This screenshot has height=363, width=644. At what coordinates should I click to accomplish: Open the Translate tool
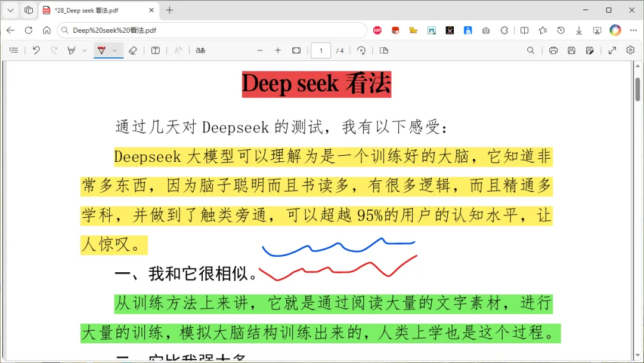pos(200,50)
